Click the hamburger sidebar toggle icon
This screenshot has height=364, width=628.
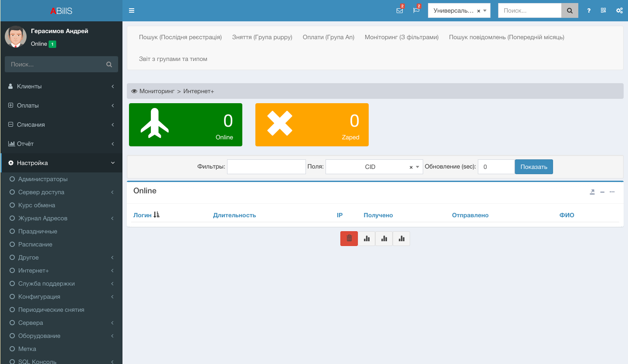click(x=132, y=10)
